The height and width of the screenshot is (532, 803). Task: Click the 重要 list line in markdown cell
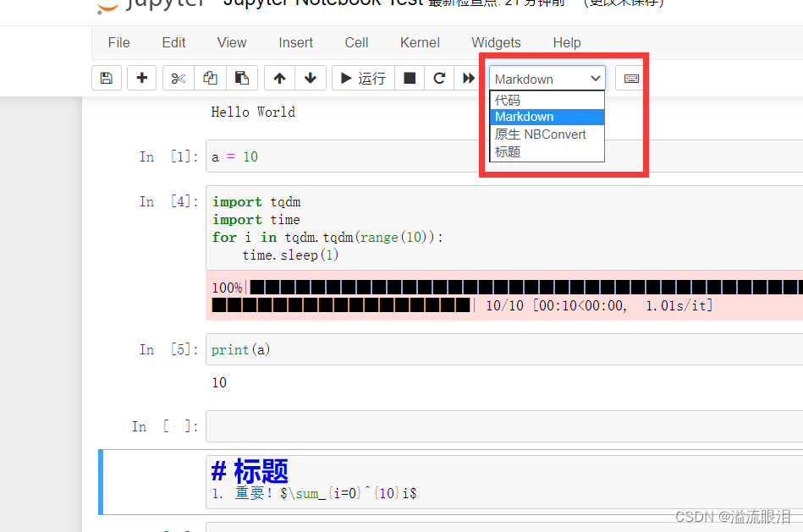(x=314, y=493)
